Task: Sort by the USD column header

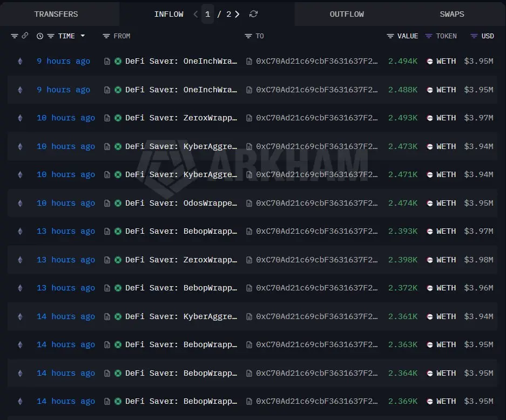Action: 488,36
